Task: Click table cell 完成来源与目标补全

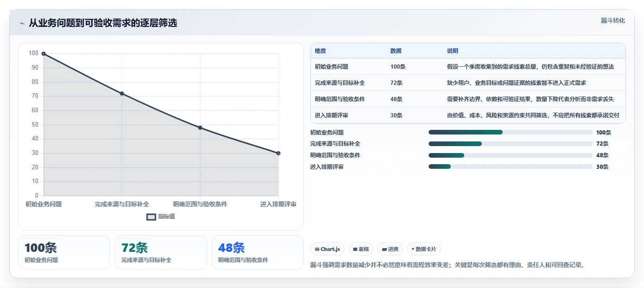Action: 340,83
